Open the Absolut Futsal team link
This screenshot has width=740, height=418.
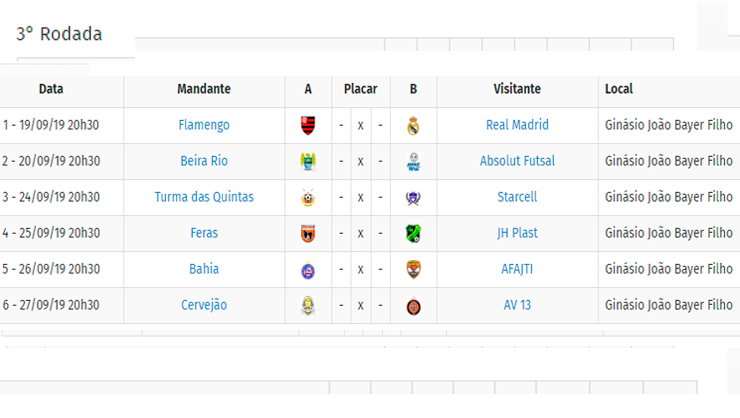click(517, 161)
